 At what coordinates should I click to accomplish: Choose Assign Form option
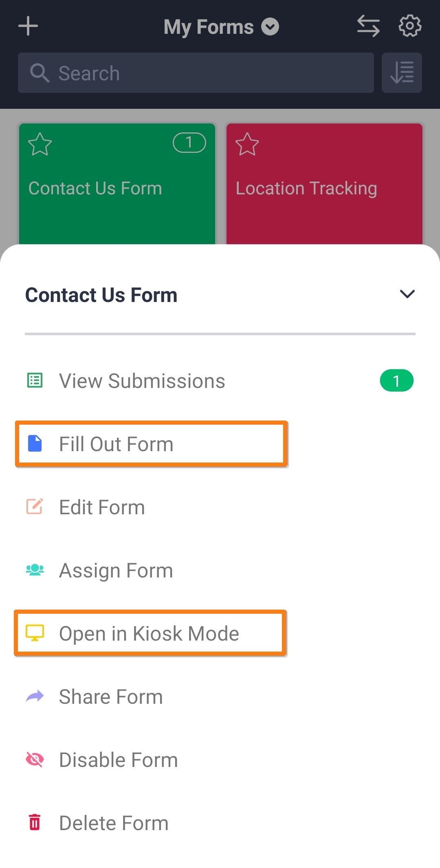click(116, 571)
